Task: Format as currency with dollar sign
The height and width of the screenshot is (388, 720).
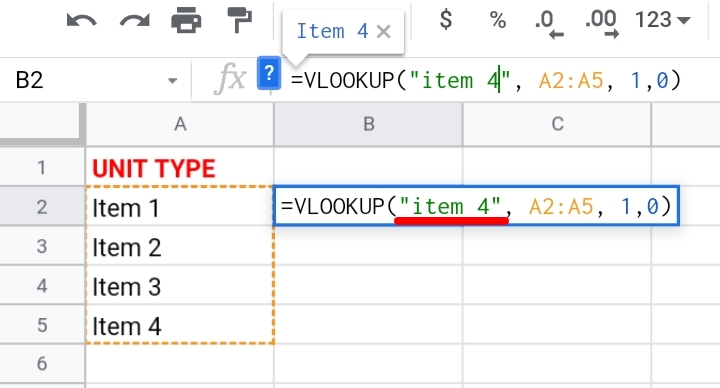Action: point(446,20)
